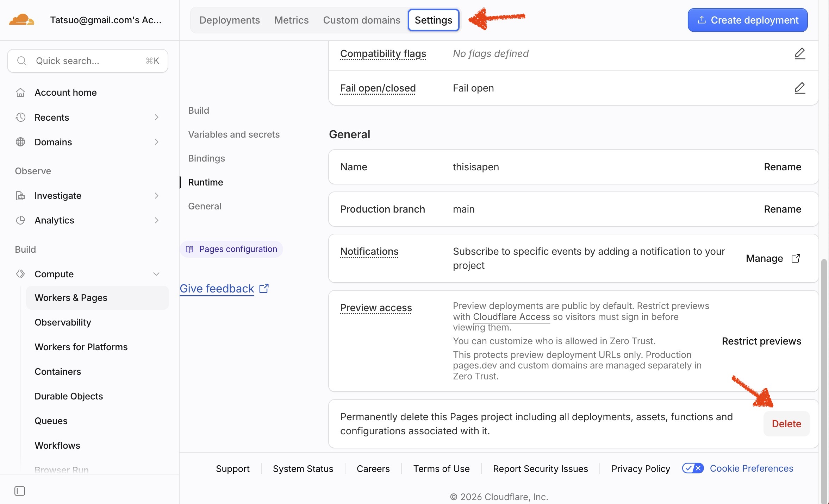This screenshot has height=504, width=829.
Task: Edit Fail open/closed with pencil icon
Action: (800, 88)
